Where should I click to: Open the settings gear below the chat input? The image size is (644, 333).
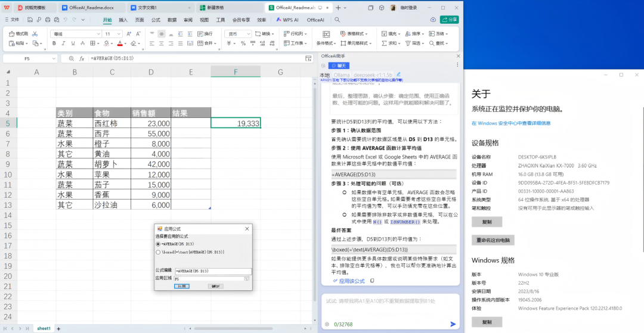pyautogui.click(x=326, y=324)
